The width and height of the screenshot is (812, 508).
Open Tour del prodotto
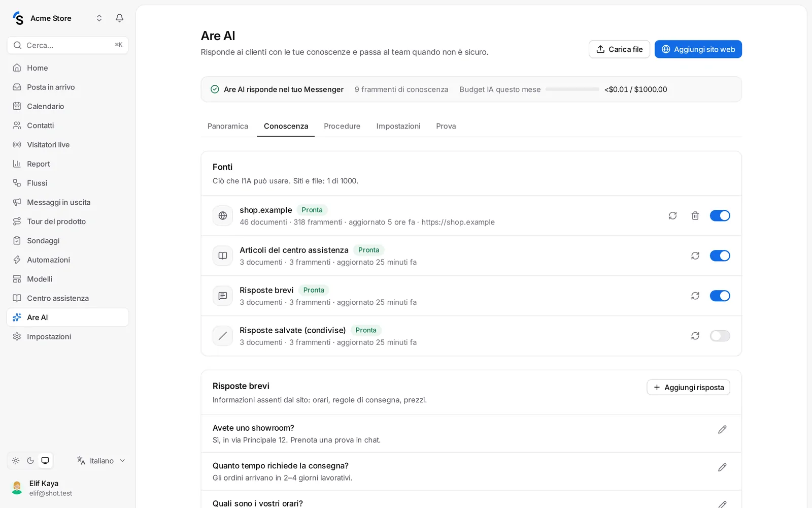pos(67,221)
